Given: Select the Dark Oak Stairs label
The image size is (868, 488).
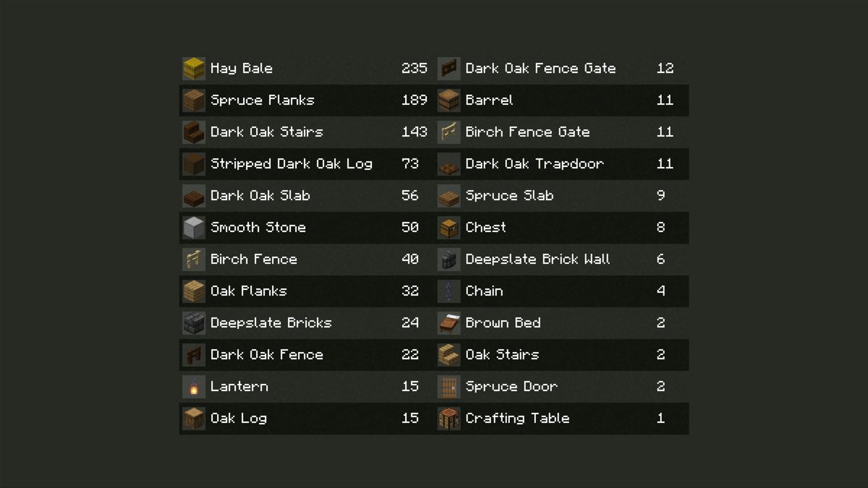Looking at the screenshot, I should point(266,132).
